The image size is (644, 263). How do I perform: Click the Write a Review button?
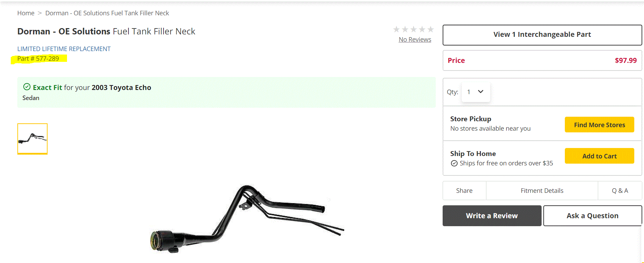[492, 216]
